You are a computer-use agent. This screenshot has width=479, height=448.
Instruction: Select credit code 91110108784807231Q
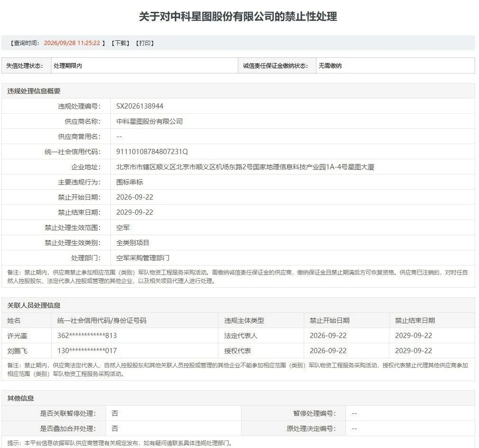(x=152, y=152)
